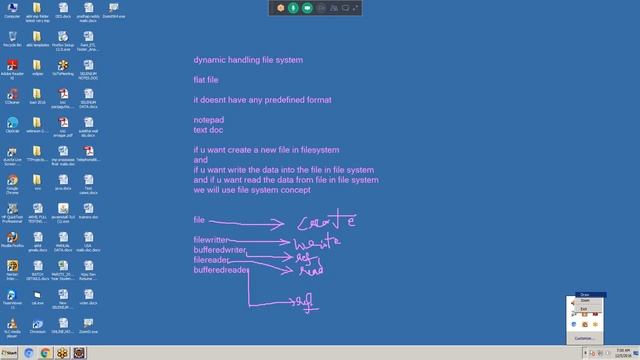Select the SELENIUM DATA.docx desktop file
Viewport: 640px width, 360px height.
click(88, 98)
